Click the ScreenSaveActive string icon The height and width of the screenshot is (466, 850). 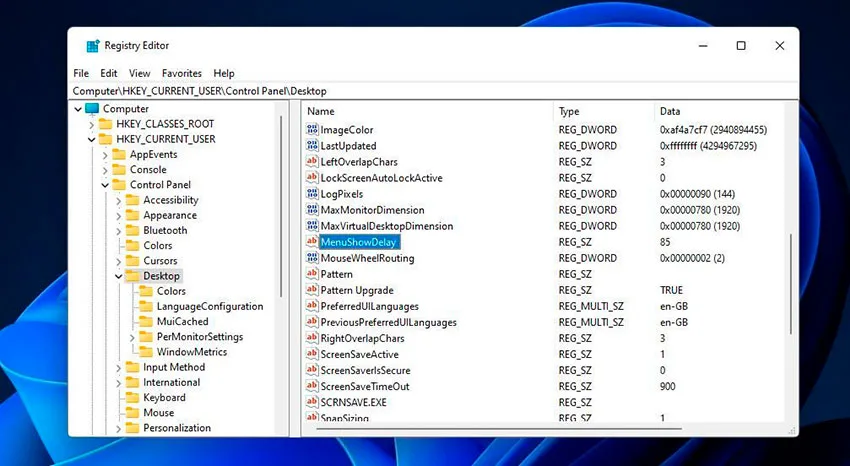(x=312, y=354)
